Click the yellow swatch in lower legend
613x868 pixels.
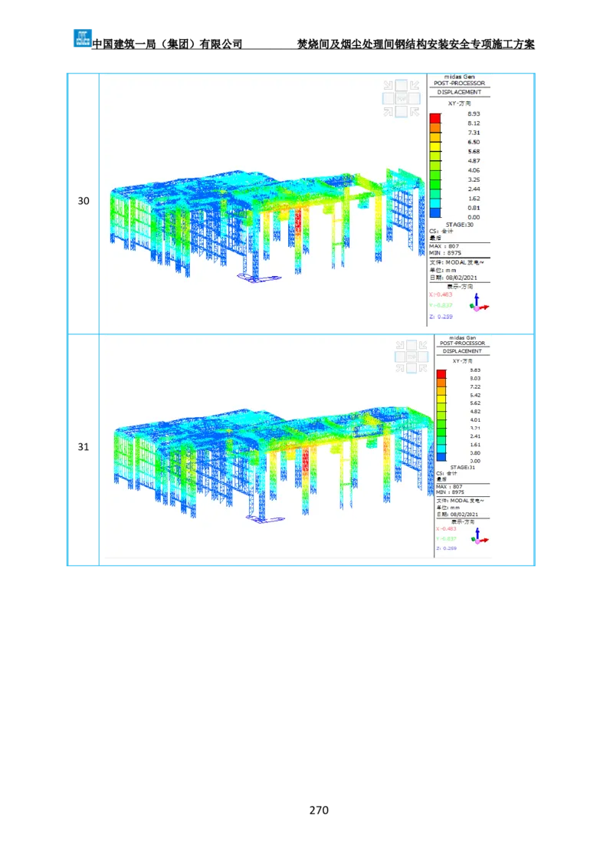click(441, 398)
